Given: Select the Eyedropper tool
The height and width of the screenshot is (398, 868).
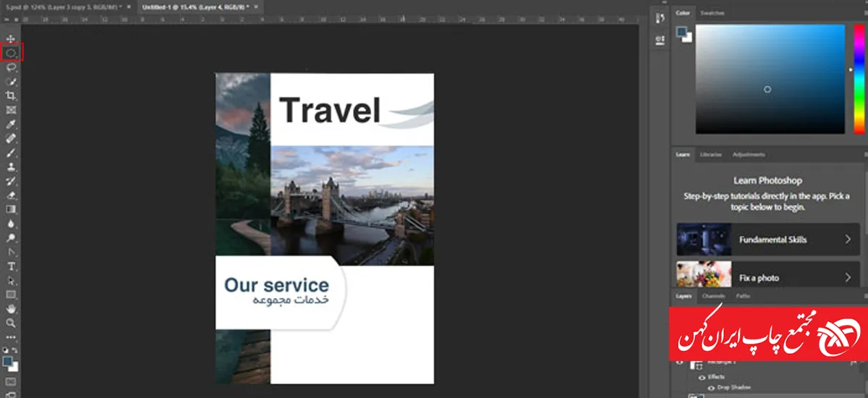Looking at the screenshot, I should 11,124.
